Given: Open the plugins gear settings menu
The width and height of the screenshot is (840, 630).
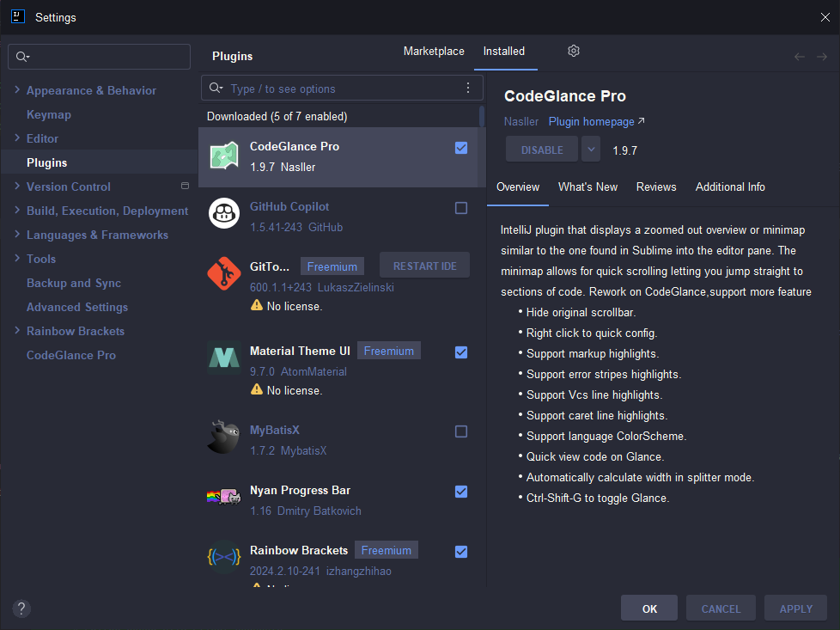Looking at the screenshot, I should [573, 51].
